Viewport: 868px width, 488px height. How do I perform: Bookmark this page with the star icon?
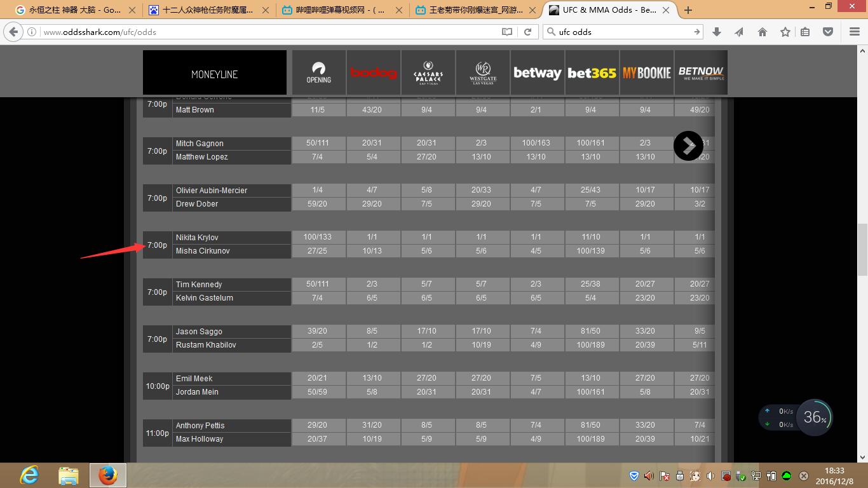pos(785,32)
